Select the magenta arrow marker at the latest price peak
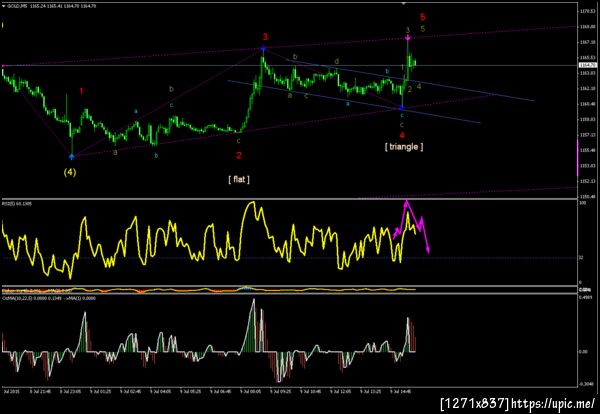This screenshot has height=414, width=600. (x=408, y=37)
